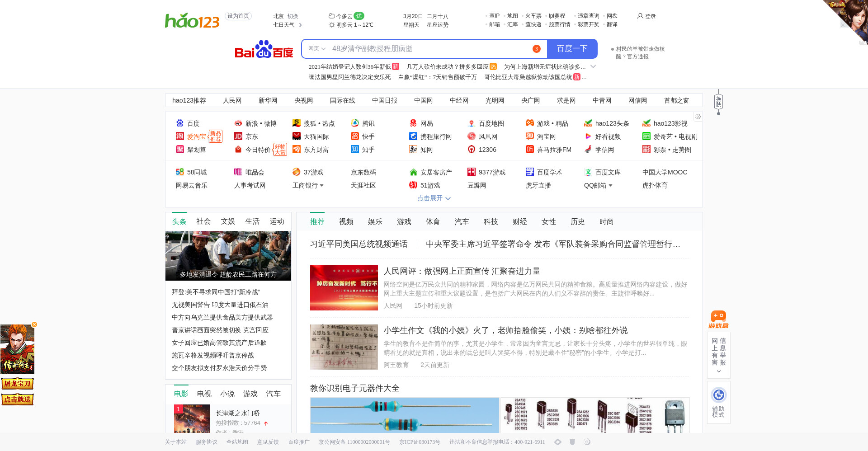Open 星座运势 link
This screenshot has width=868, height=451.
[438, 25]
